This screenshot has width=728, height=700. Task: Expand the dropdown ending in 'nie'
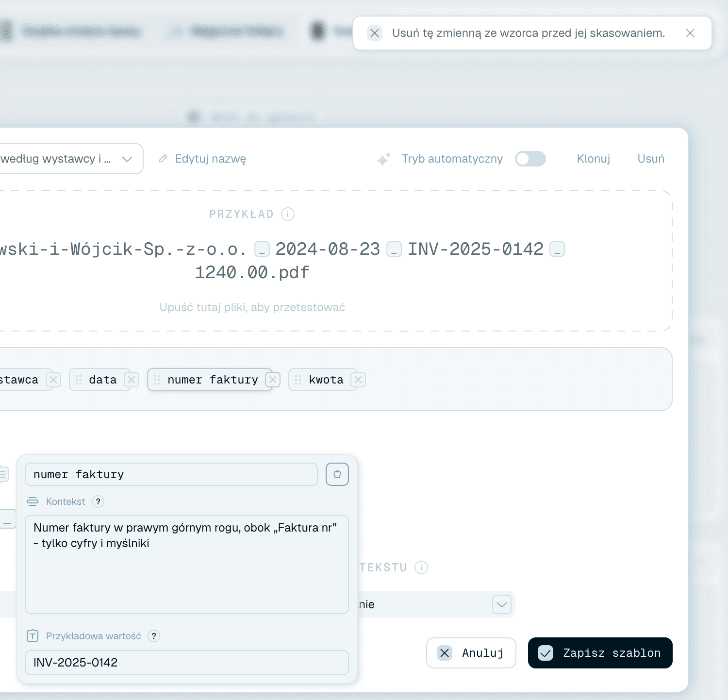point(502,604)
